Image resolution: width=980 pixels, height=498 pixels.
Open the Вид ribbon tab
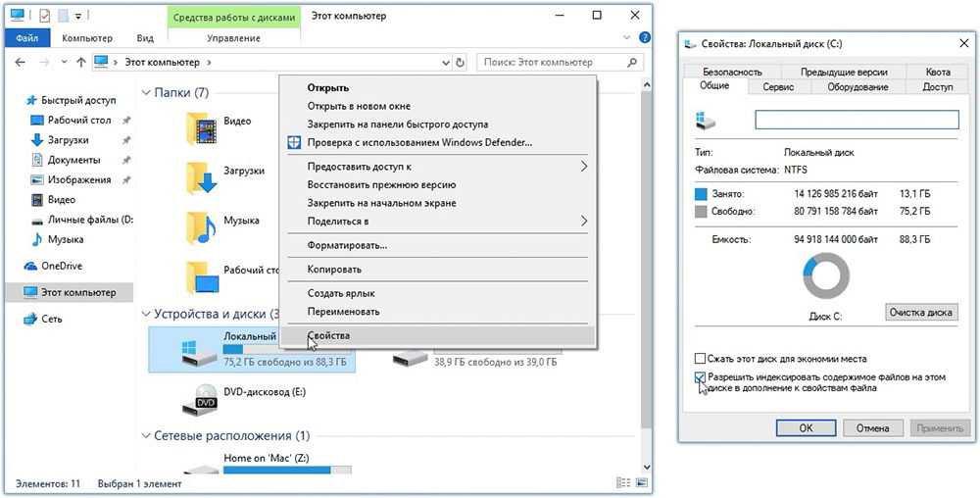(145, 38)
